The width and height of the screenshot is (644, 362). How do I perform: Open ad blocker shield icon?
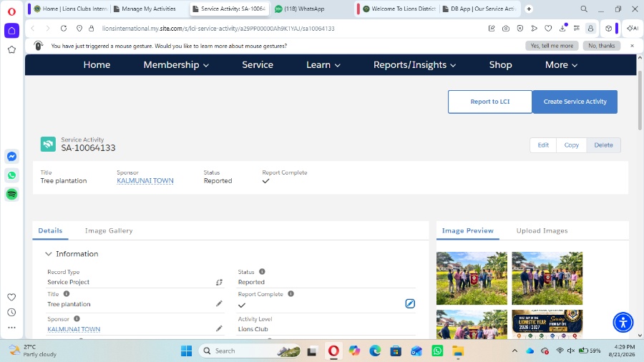(x=520, y=29)
